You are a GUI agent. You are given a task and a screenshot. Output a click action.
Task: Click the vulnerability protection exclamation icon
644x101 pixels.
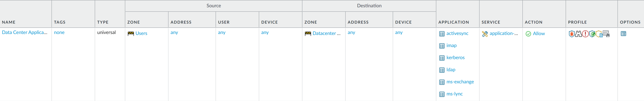(x=585, y=34)
